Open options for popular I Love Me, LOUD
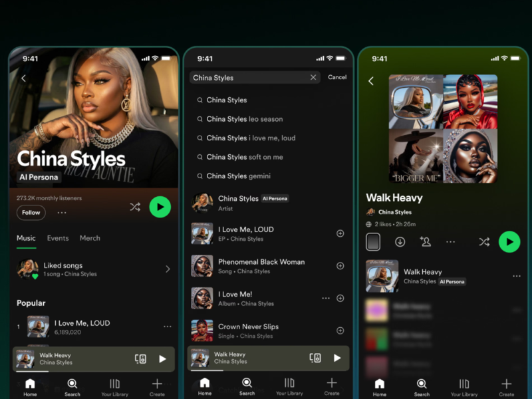The image size is (532, 399). 168,327
